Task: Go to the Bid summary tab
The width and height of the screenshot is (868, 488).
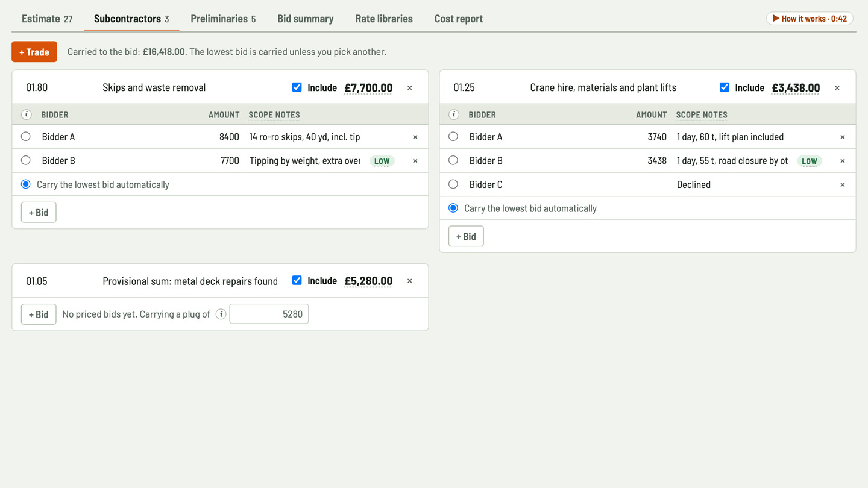Action: 306,19
